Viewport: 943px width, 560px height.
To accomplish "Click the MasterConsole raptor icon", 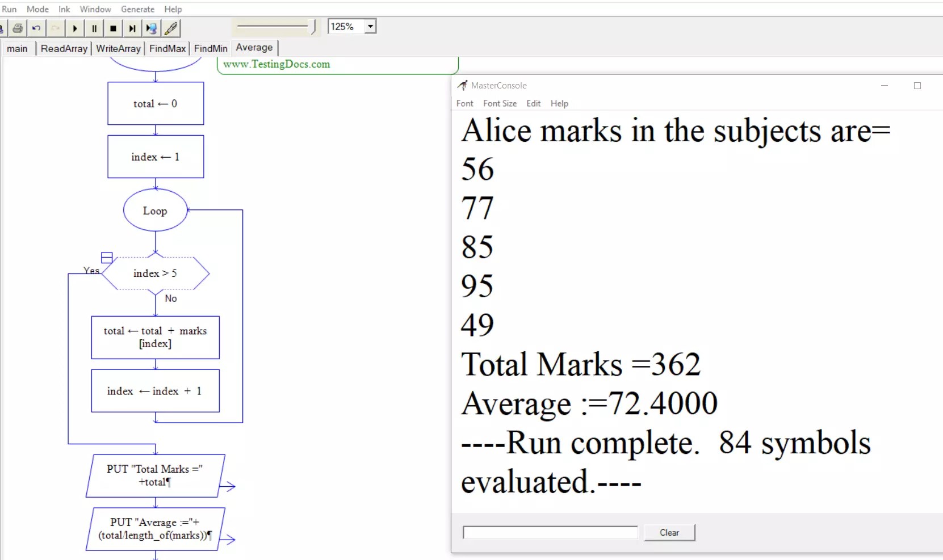I will tap(463, 85).
